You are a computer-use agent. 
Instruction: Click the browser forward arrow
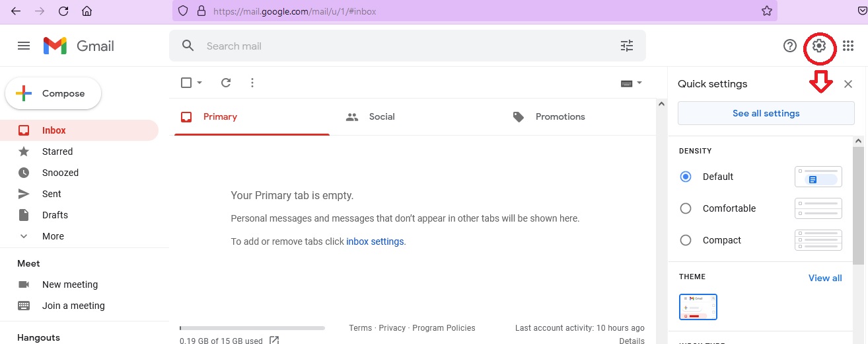click(x=40, y=11)
